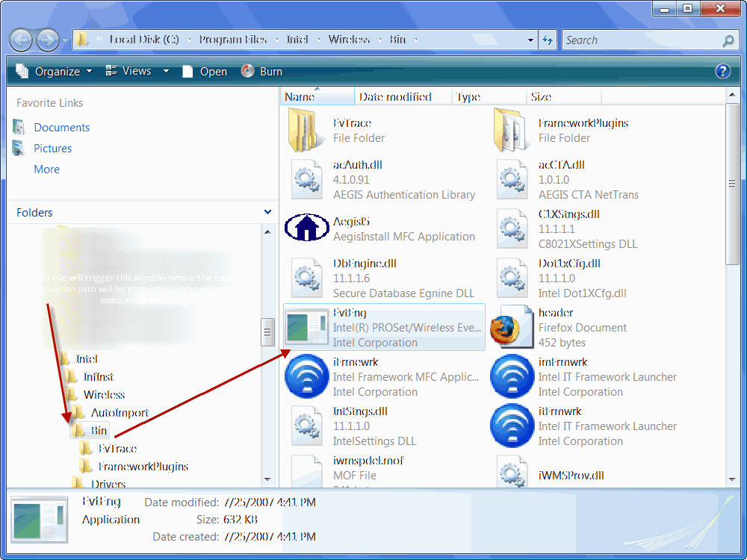Image resolution: width=747 pixels, height=560 pixels.
Task: Select the iwmspdel.mof file icon
Action: pos(307,471)
